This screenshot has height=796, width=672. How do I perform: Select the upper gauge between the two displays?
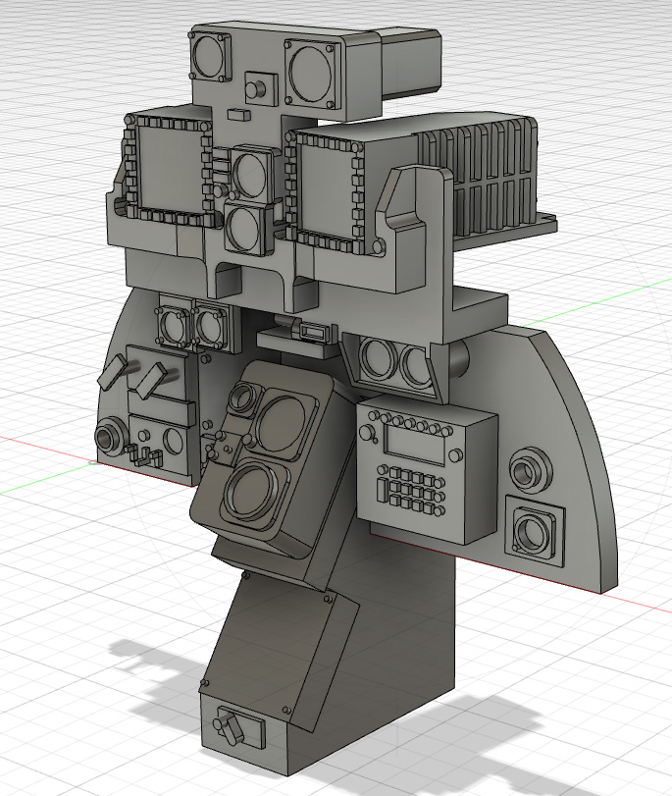click(249, 174)
